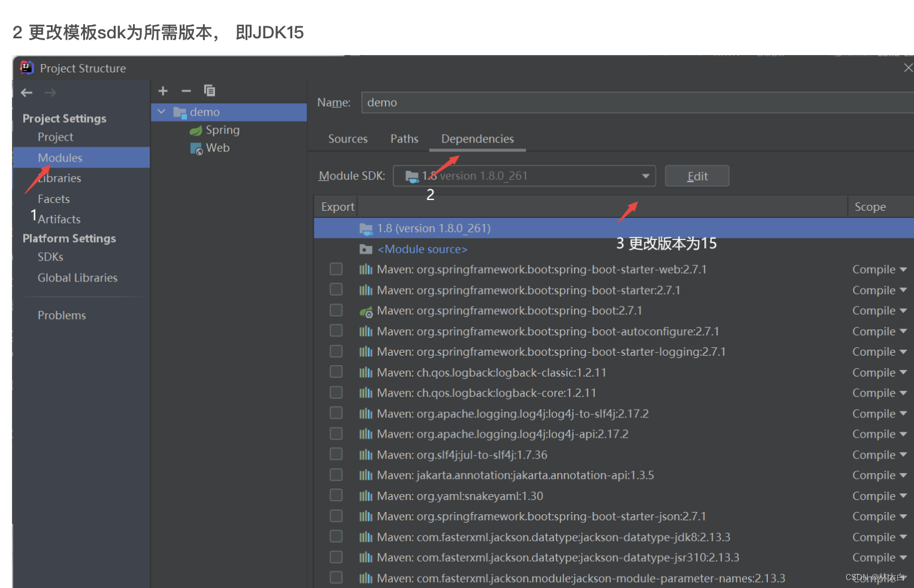Image resolution: width=914 pixels, height=588 pixels.
Task: Check export box for spring-boot-autoconfigure
Action: [x=336, y=331]
